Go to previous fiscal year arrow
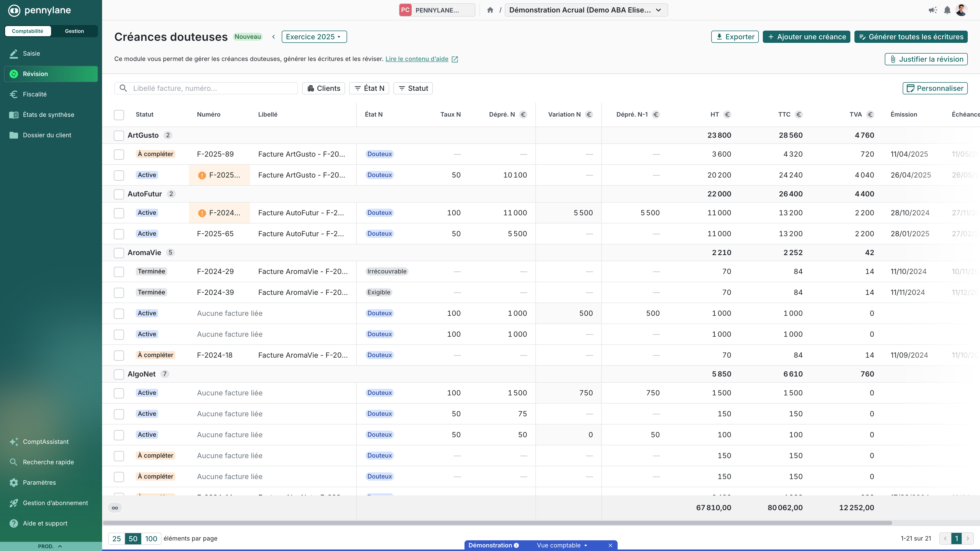Image resolution: width=980 pixels, height=551 pixels. click(274, 37)
